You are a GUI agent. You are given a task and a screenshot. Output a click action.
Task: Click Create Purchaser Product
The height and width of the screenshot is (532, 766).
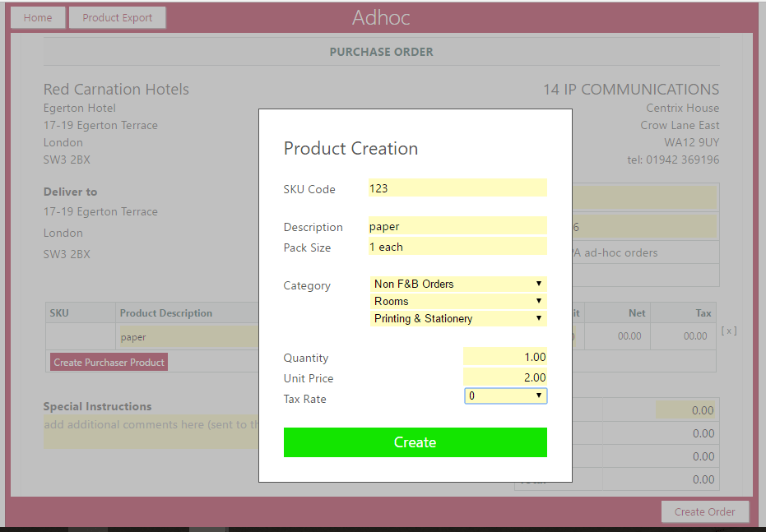click(108, 362)
